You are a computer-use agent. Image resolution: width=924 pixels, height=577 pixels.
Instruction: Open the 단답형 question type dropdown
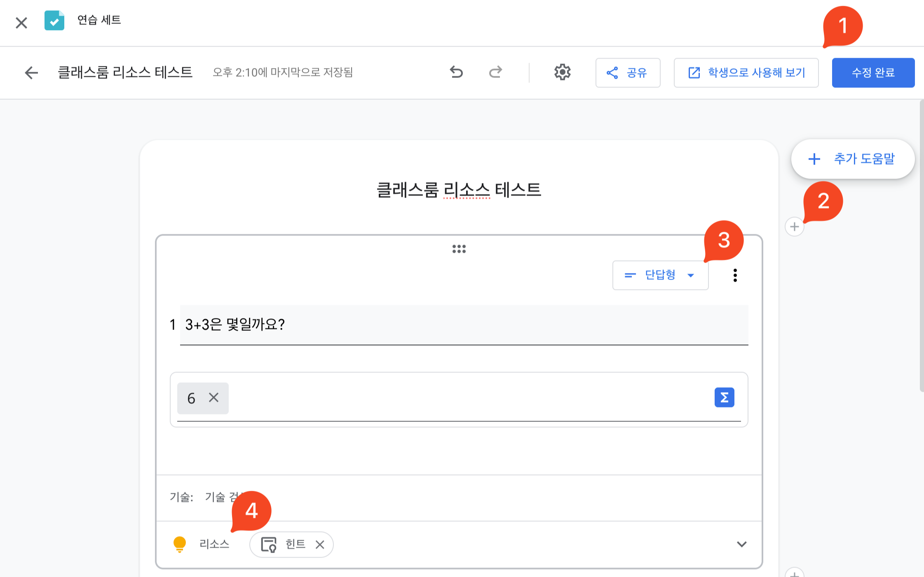660,275
